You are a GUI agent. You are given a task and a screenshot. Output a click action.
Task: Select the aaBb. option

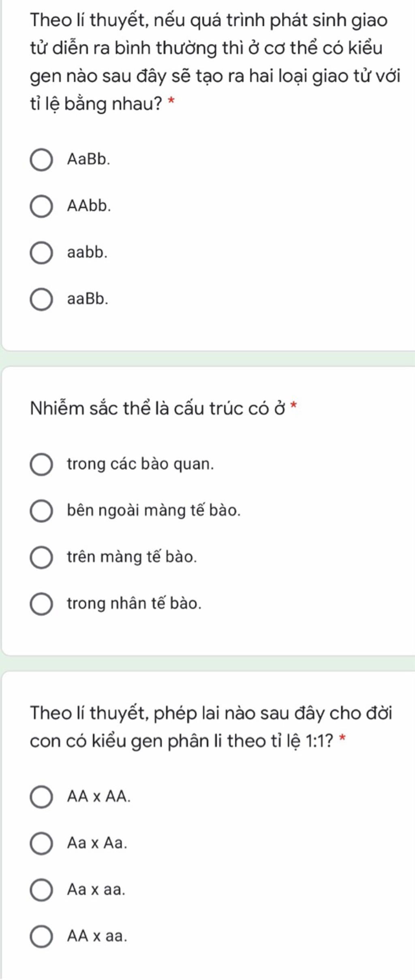point(41,300)
